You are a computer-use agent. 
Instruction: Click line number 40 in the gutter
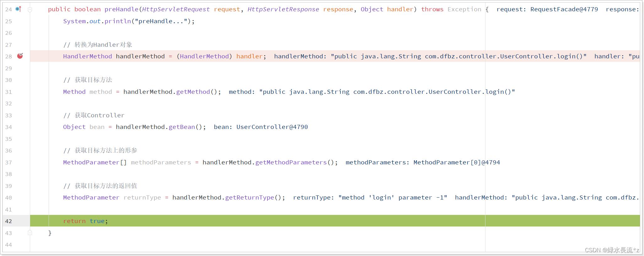(8, 198)
